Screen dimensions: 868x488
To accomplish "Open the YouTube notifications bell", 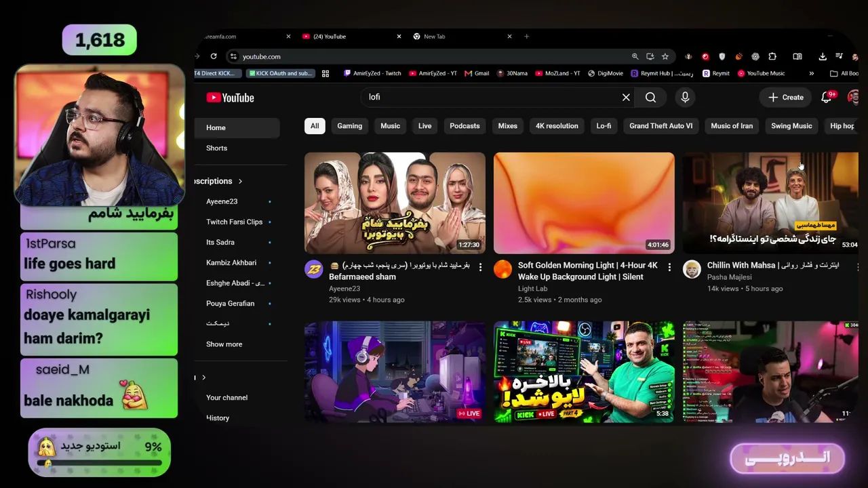I will [x=826, y=98].
